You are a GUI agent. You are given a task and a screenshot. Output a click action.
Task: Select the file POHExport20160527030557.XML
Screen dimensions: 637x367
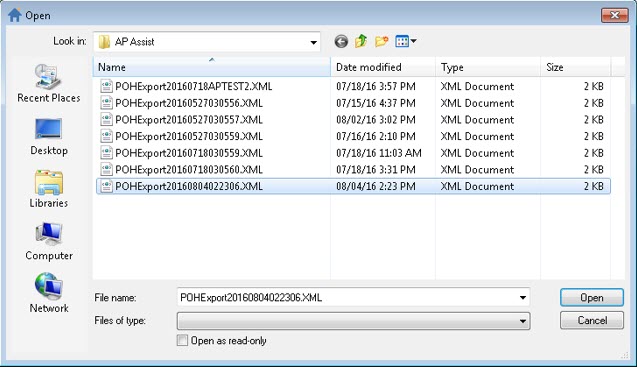click(188, 119)
